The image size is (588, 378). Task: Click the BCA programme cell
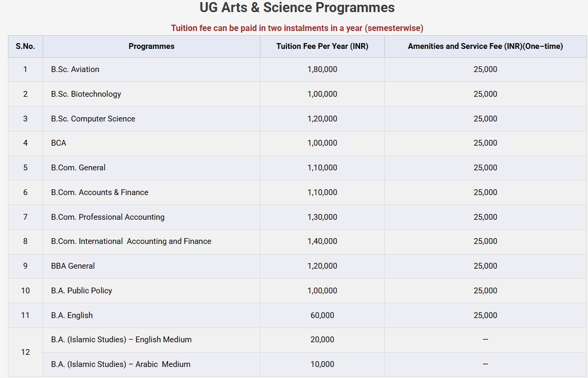pos(58,143)
